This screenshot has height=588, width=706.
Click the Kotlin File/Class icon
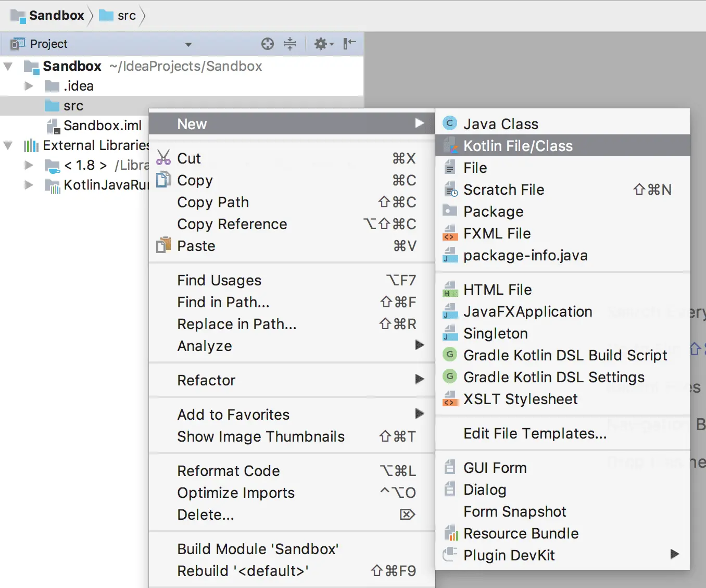[x=450, y=146]
